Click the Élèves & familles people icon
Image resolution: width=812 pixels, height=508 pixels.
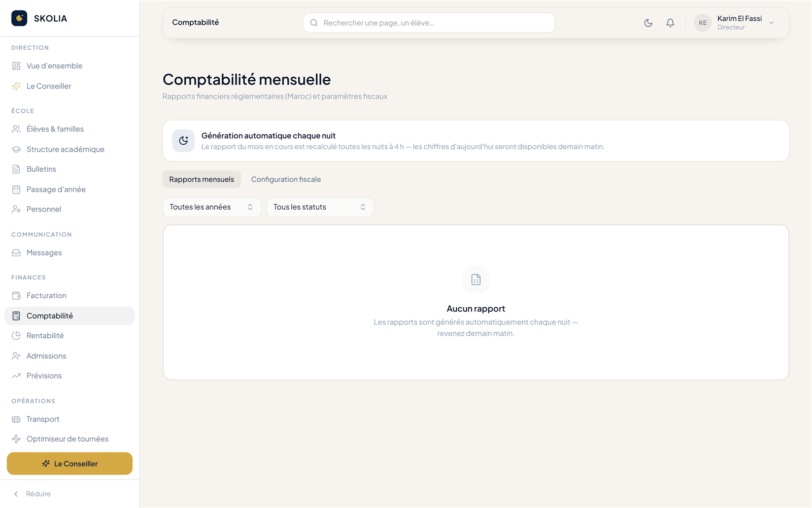coord(16,129)
